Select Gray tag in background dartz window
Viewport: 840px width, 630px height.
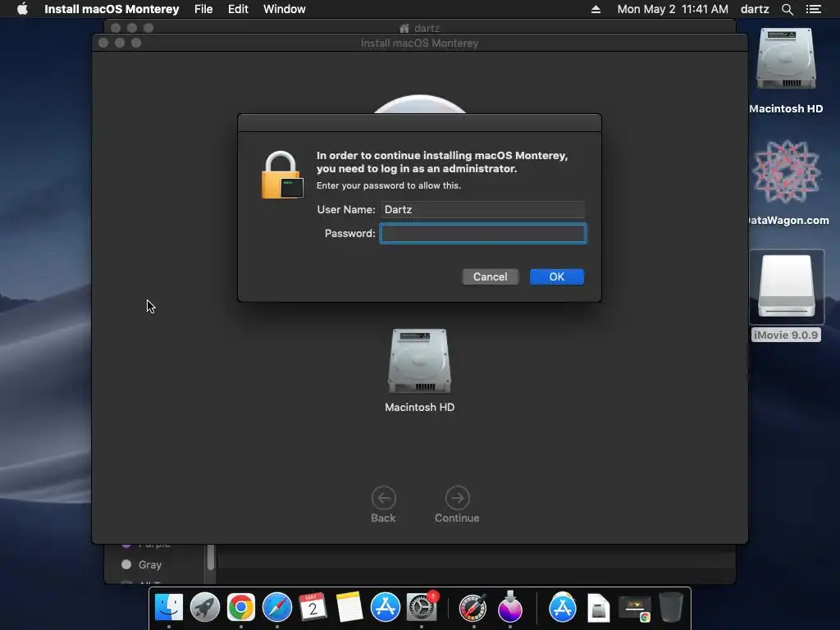click(142, 564)
